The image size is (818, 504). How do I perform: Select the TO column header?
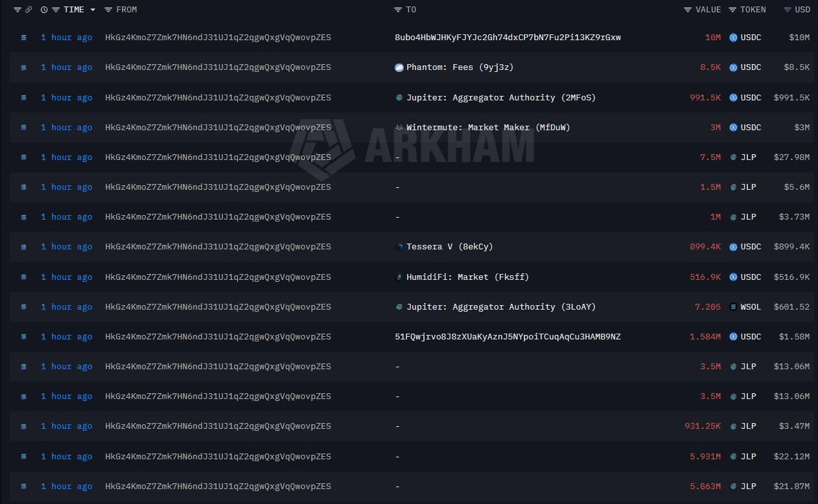point(411,10)
